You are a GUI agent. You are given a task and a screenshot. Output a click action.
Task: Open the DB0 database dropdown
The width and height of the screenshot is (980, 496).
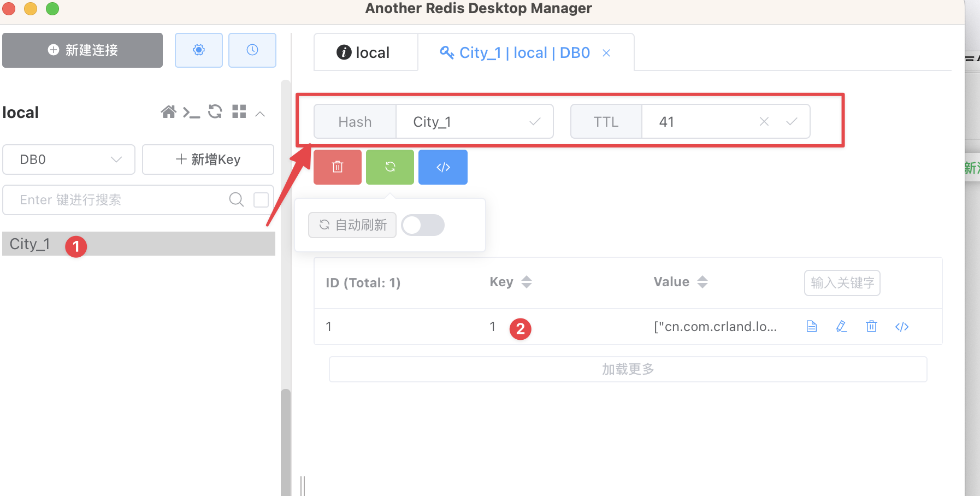(69, 160)
